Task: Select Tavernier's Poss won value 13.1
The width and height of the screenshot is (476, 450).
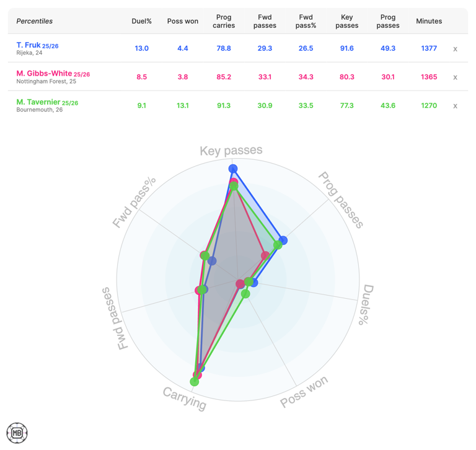Action: pos(183,105)
